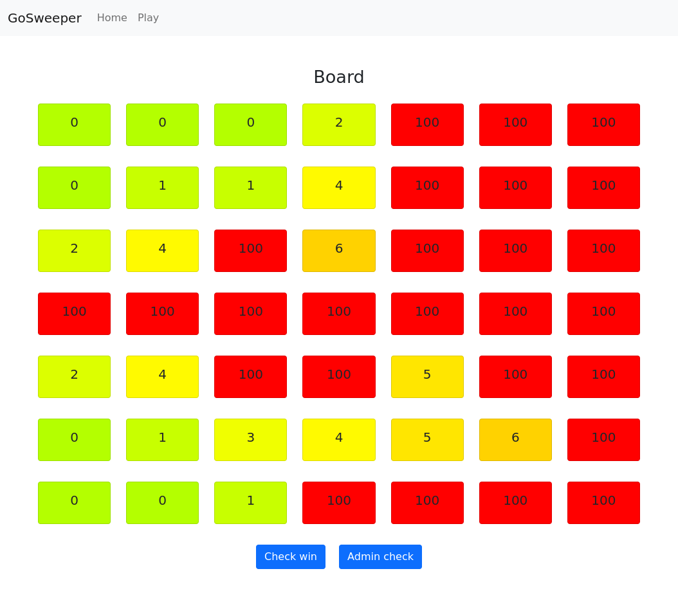This screenshot has width=678, height=616.
Task: Click the orange 6 tile in third row
Action: 339,251
